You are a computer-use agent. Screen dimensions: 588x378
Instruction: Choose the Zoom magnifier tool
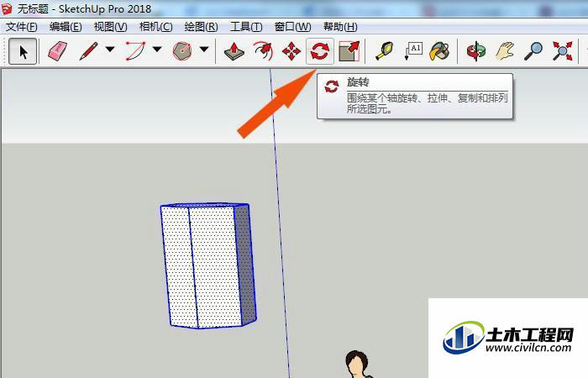(x=533, y=51)
